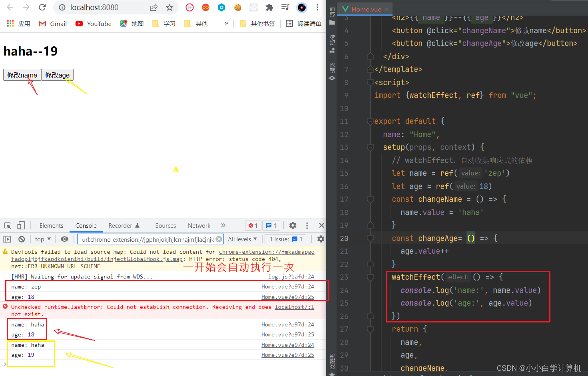Open the 地图 maps bookmark
The image size is (588, 376).
click(x=132, y=24)
